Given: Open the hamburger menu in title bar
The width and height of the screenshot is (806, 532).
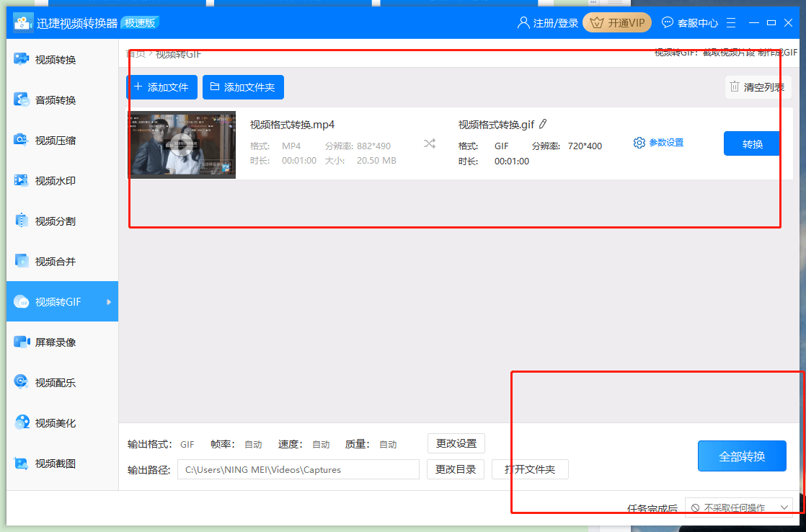Looking at the screenshot, I should [731, 22].
